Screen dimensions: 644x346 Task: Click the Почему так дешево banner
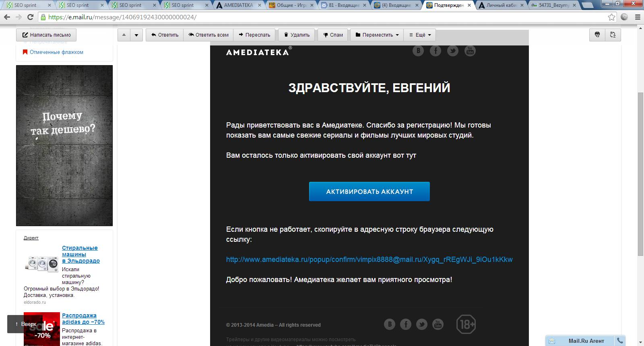pyautogui.click(x=64, y=146)
